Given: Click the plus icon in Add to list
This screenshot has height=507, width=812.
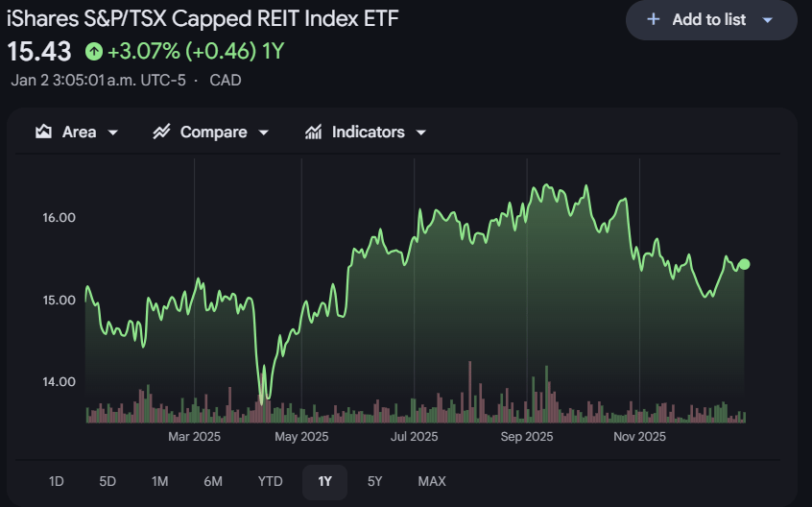Looking at the screenshot, I should click(654, 19).
